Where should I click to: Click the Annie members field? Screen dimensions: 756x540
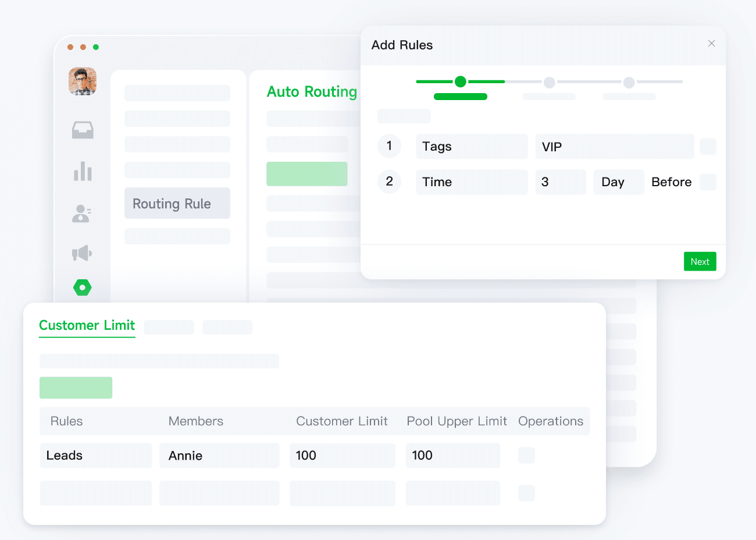pyautogui.click(x=219, y=456)
